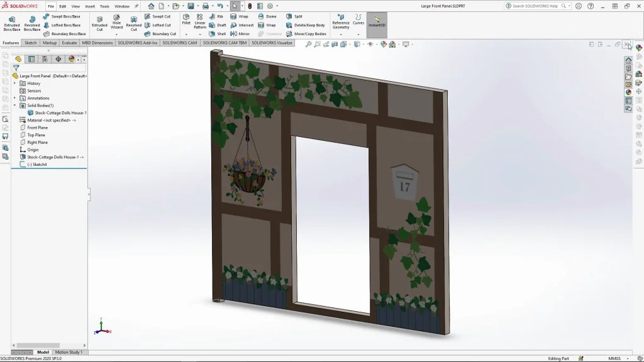The image size is (644, 362).
Task: Switch to the Motion Study 1 tab
Action: pos(69,353)
